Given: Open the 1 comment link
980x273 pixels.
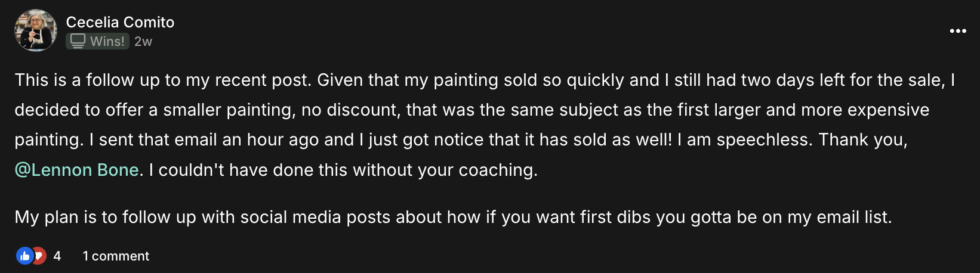Looking at the screenshot, I should pos(116,256).
